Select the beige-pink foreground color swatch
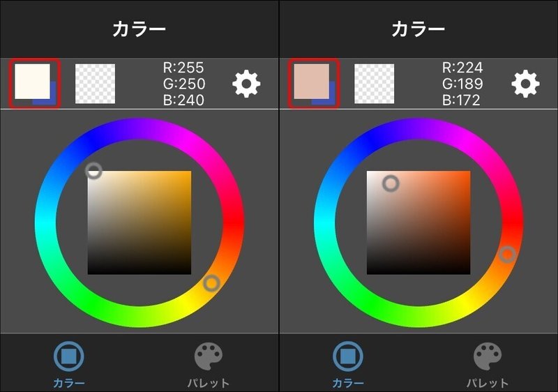 point(311,82)
